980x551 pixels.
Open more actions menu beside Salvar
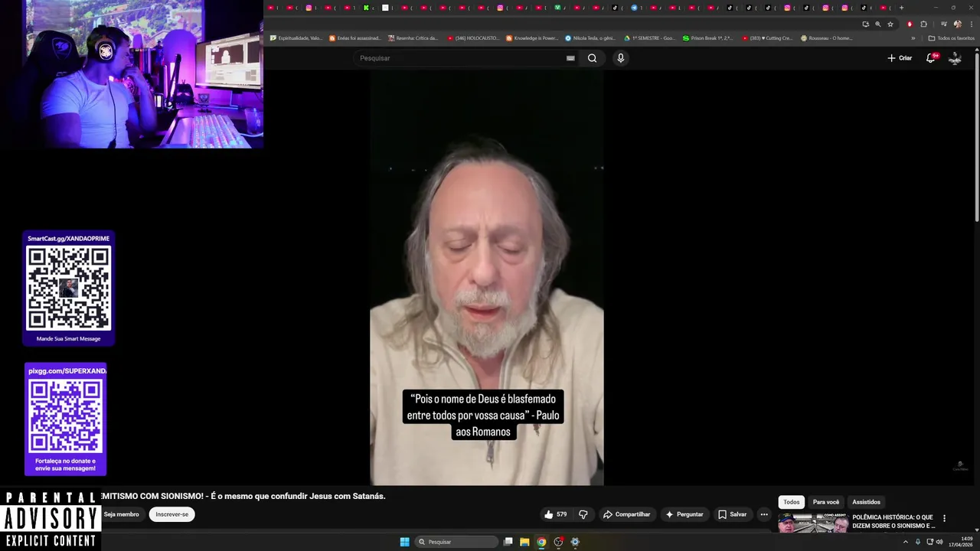click(764, 514)
